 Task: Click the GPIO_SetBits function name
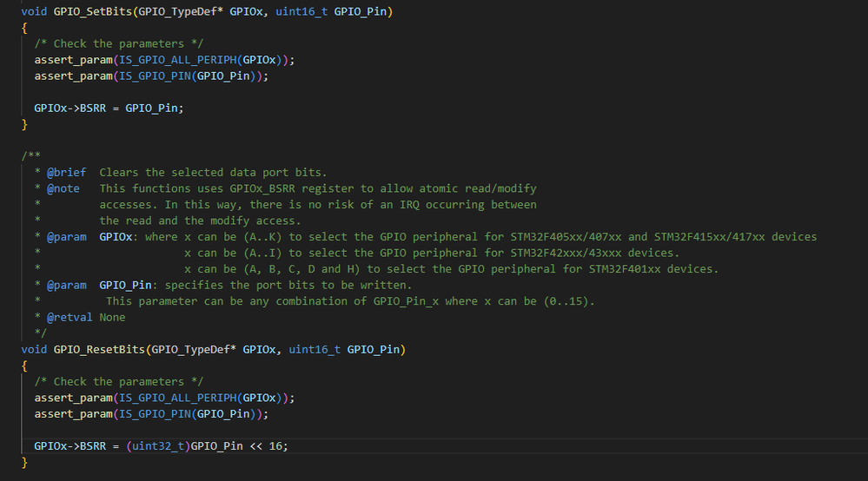(x=92, y=11)
